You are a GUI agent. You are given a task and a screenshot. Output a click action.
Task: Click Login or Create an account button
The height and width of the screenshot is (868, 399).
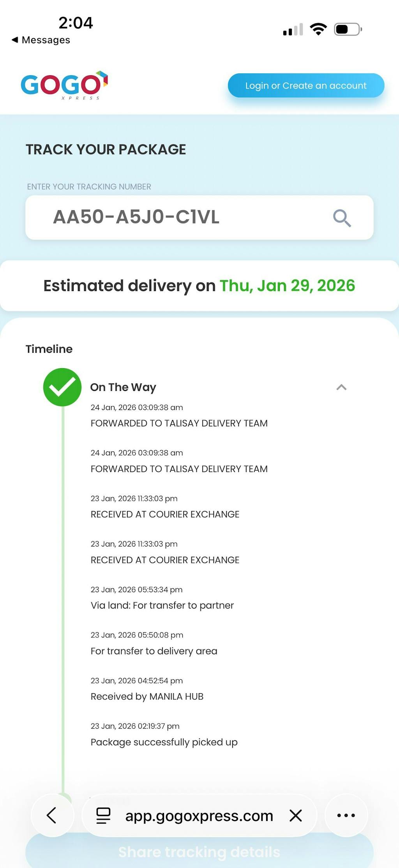point(306,85)
